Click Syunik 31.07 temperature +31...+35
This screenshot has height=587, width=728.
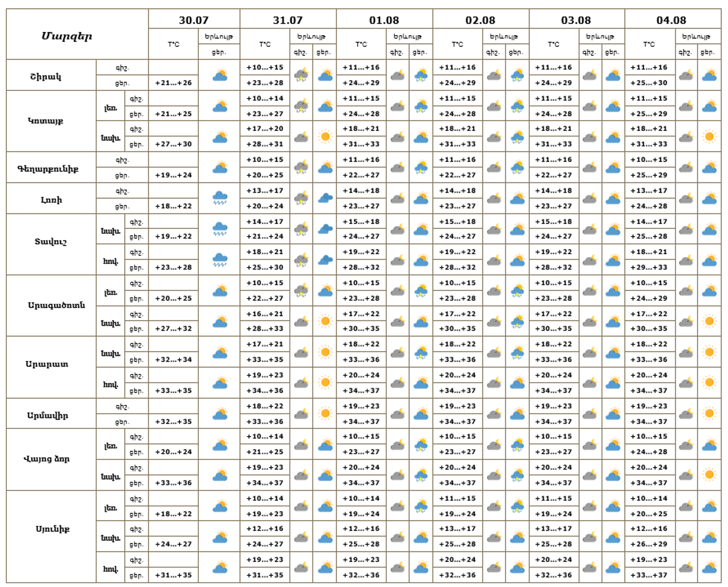[x=265, y=575]
